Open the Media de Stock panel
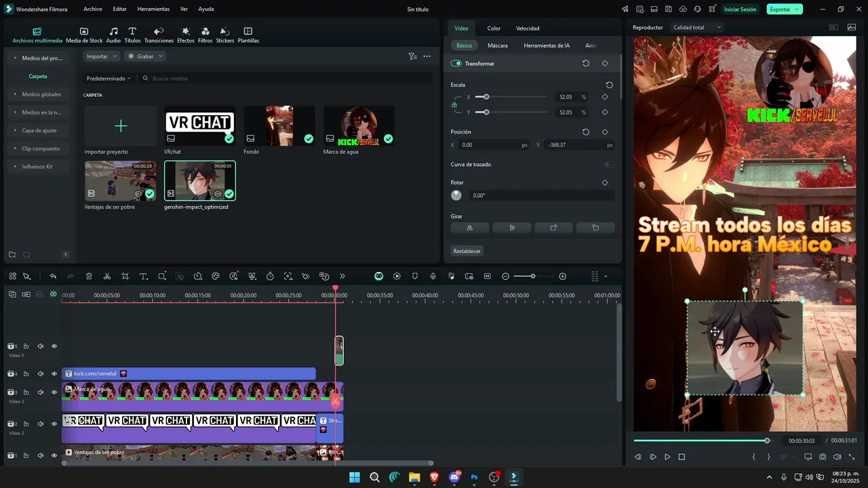This screenshot has height=488, width=868. (84, 35)
